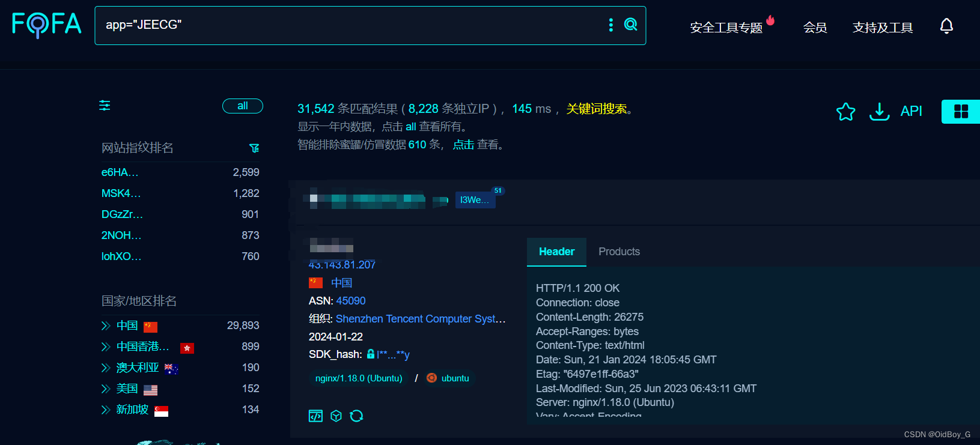Click the filter sliders icon
Screen dimensions: 980x445
pos(105,106)
